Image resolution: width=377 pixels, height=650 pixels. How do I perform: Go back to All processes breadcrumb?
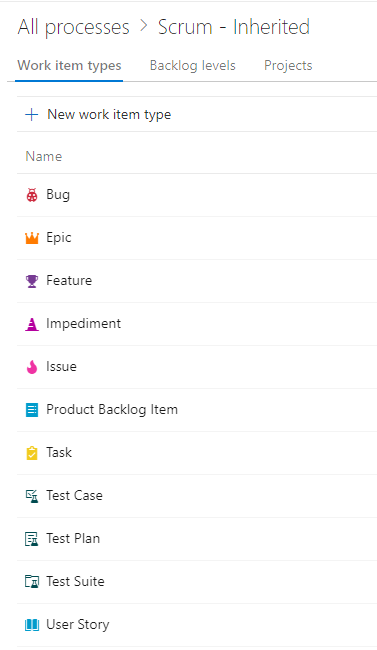(x=73, y=27)
